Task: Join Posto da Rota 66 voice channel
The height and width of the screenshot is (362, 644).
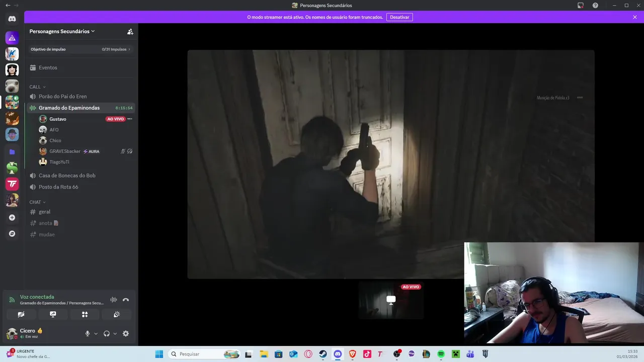Action: click(x=80, y=187)
